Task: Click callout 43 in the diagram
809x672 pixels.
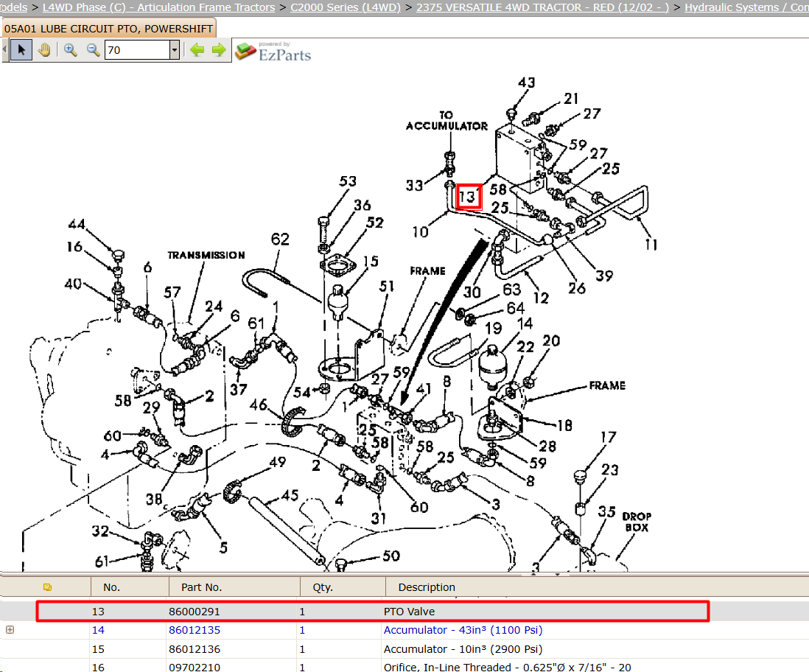Action: point(526,83)
